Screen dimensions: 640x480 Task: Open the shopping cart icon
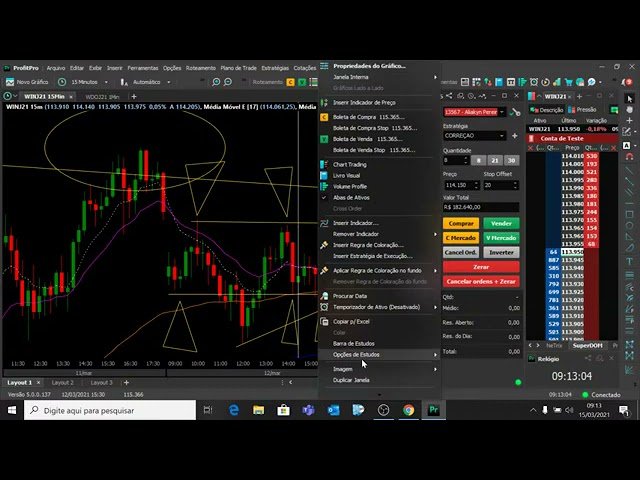[569, 82]
